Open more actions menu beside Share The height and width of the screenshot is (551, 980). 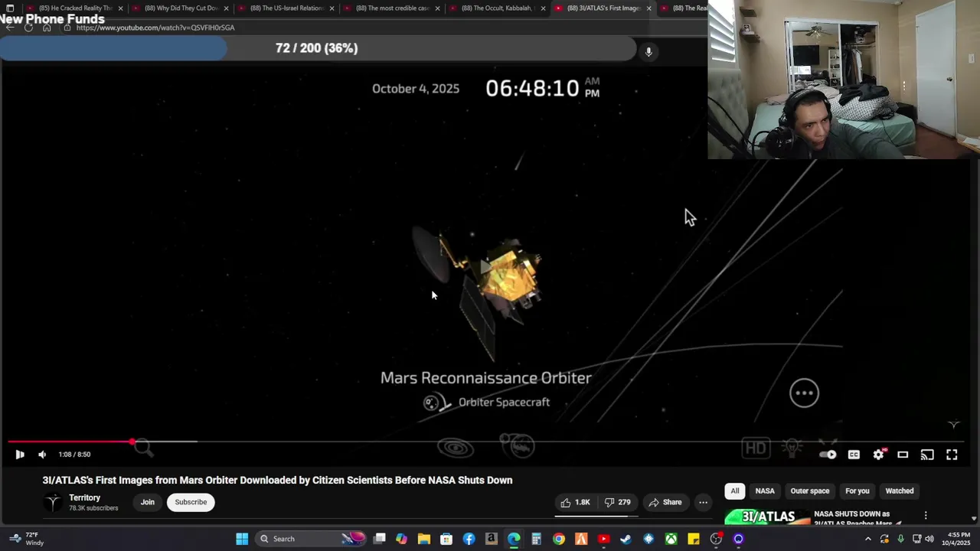coord(703,502)
